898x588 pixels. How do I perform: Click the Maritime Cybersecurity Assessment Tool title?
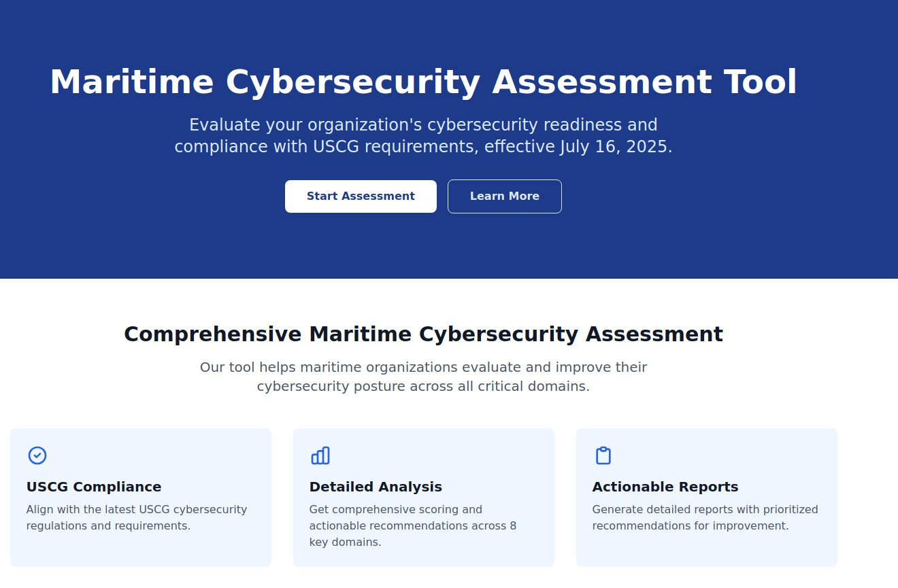(423, 82)
